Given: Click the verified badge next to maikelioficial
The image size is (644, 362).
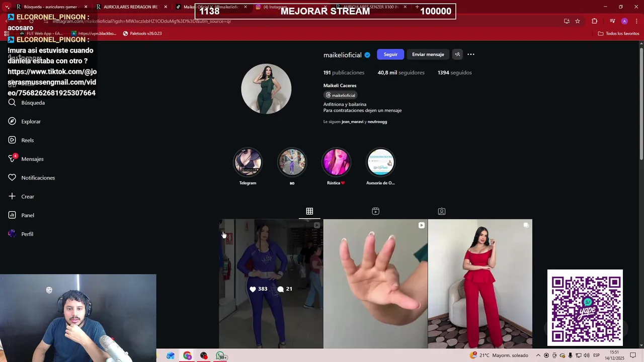Looking at the screenshot, I should [367, 55].
